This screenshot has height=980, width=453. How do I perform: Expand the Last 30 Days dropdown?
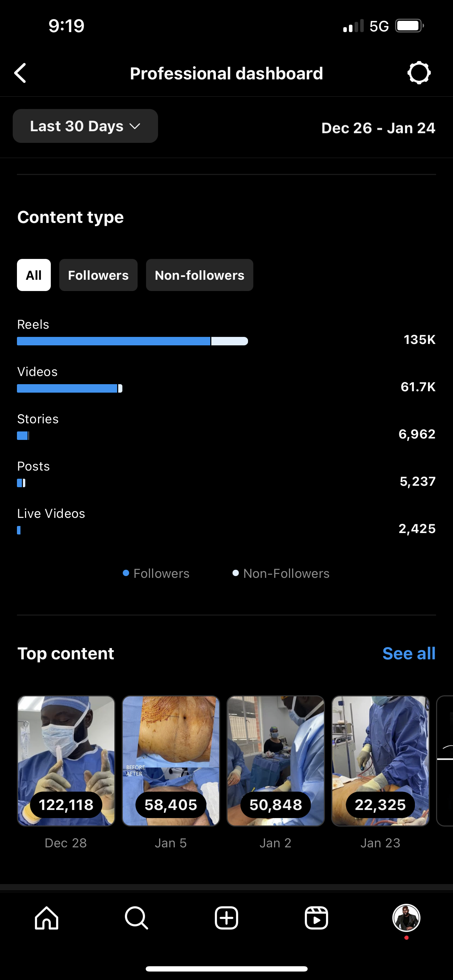click(x=85, y=126)
